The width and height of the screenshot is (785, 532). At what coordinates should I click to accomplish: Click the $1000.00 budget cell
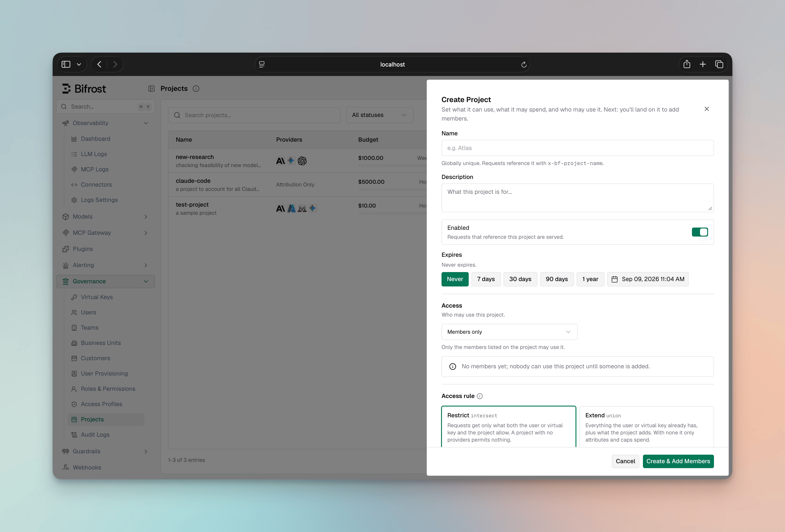(370, 158)
